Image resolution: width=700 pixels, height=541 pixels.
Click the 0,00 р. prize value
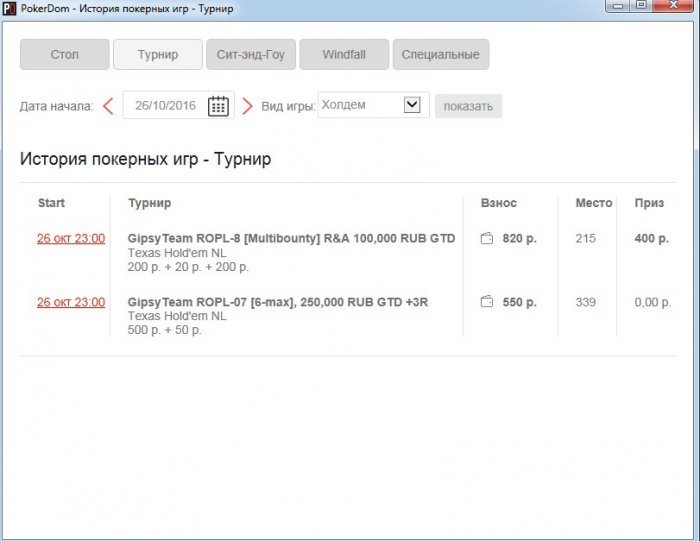pyautogui.click(x=652, y=302)
